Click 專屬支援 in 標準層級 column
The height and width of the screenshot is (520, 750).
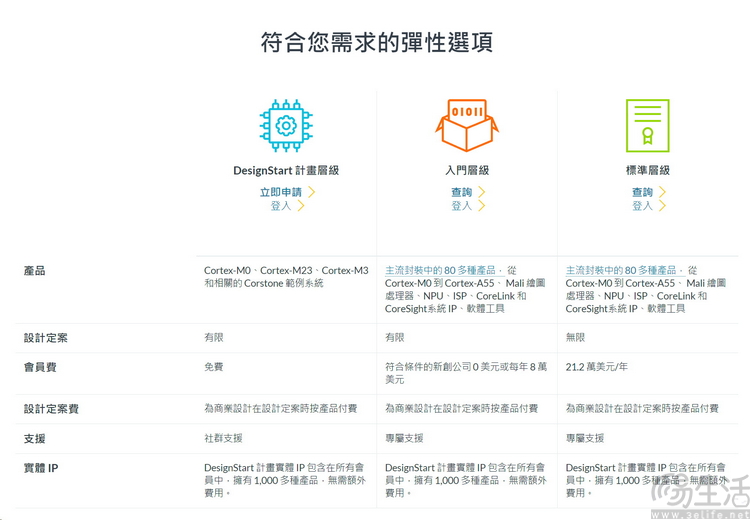(585, 438)
